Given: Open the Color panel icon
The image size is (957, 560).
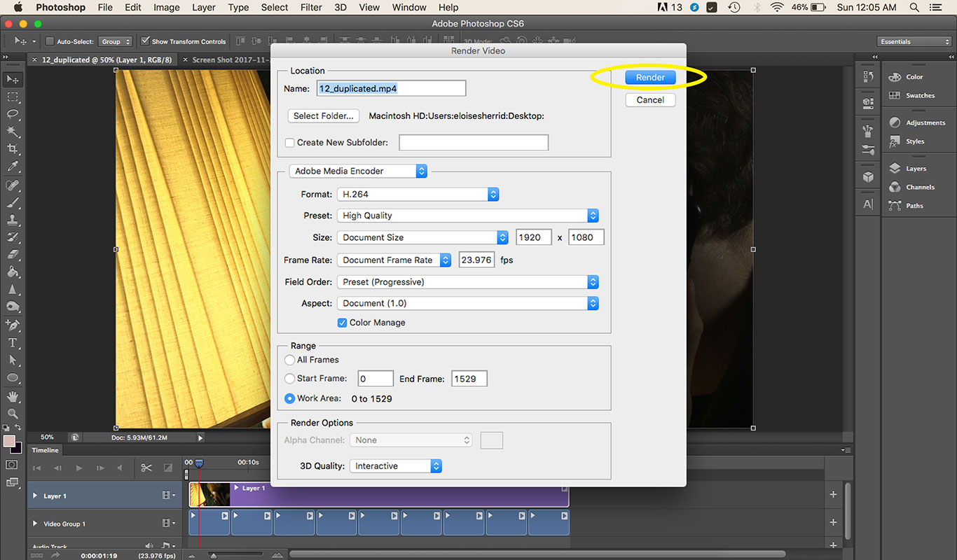Looking at the screenshot, I should point(895,77).
